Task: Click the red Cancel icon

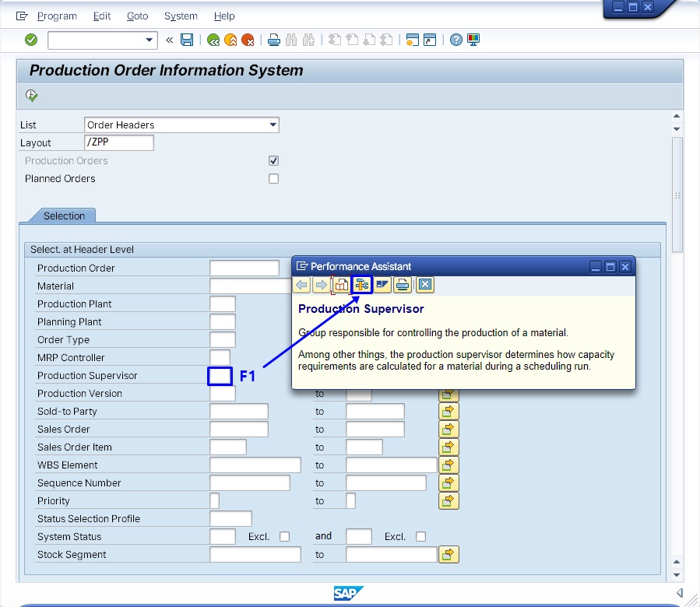Action: (x=248, y=40)
